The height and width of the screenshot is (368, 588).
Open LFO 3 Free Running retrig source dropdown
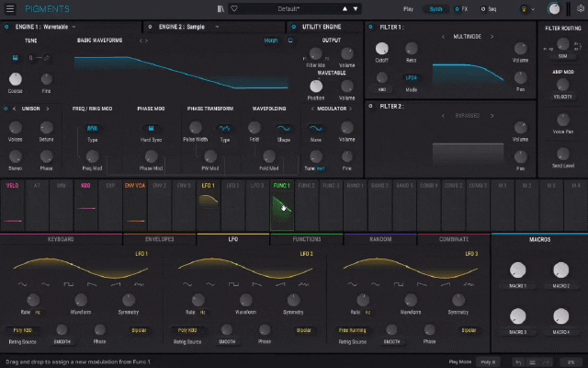[353, 330]
